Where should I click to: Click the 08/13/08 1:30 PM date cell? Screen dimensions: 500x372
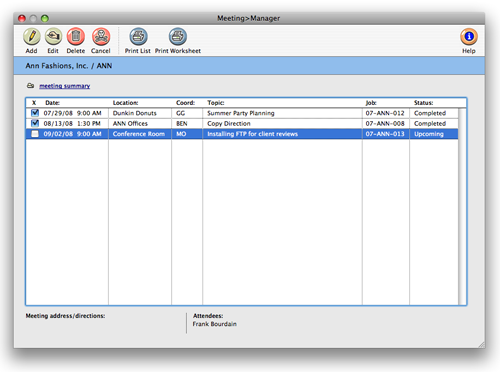[x=72, y=124]
